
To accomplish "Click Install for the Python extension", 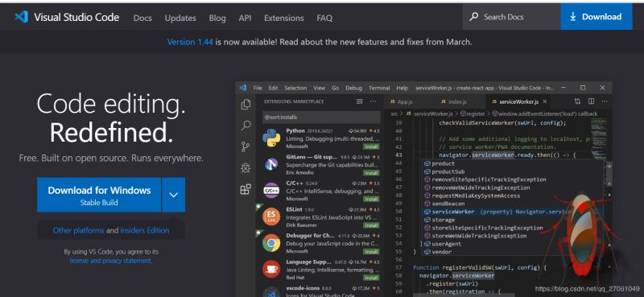I will tap(371, 146).
